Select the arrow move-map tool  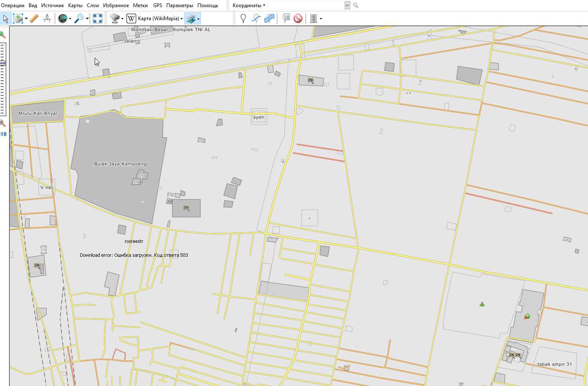(5, 19)
